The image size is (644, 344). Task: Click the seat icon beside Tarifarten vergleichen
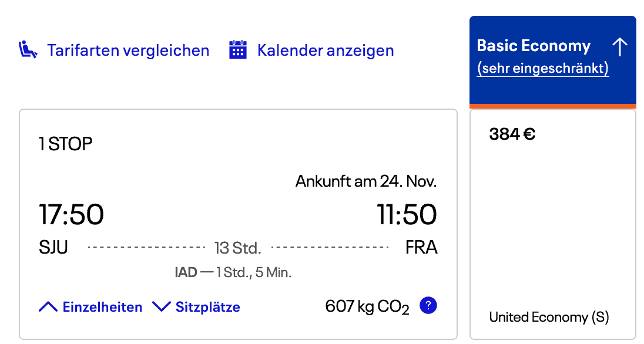pyautogui.click(x=28, y=50)
